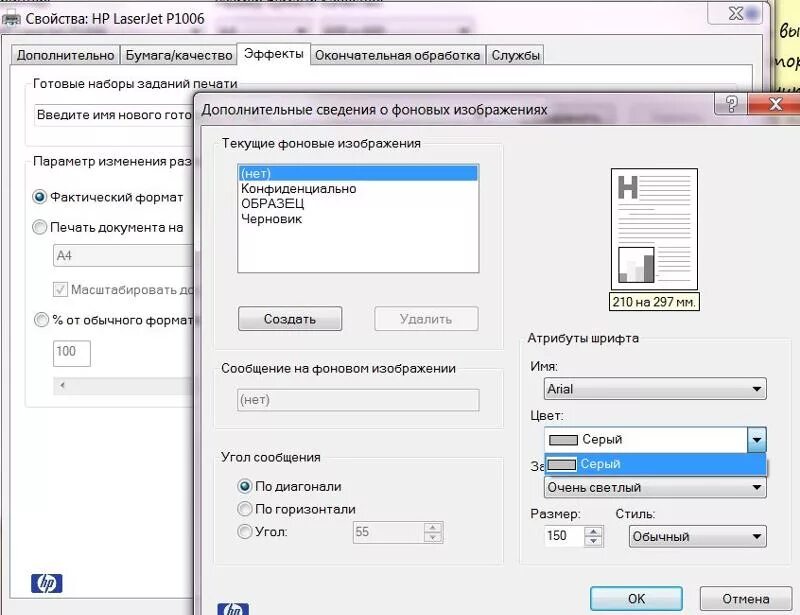Toggle Масштабировать checkbox

pos(60,289)
